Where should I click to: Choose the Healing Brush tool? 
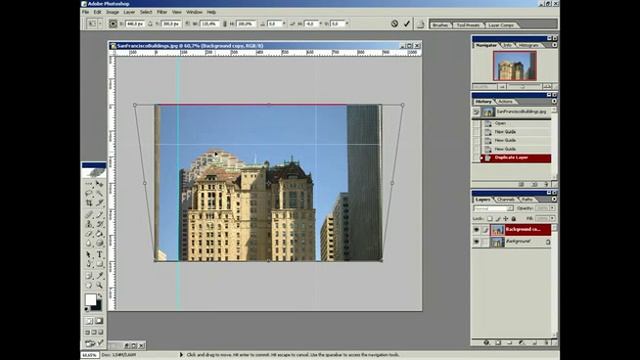click(89, 215)
